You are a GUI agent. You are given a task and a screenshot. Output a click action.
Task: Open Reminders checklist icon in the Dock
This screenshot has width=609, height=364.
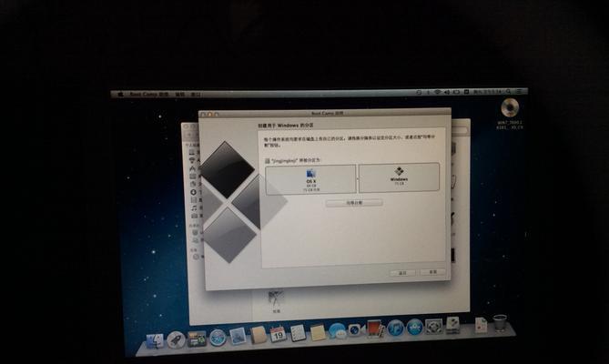(x=298, y=332)
